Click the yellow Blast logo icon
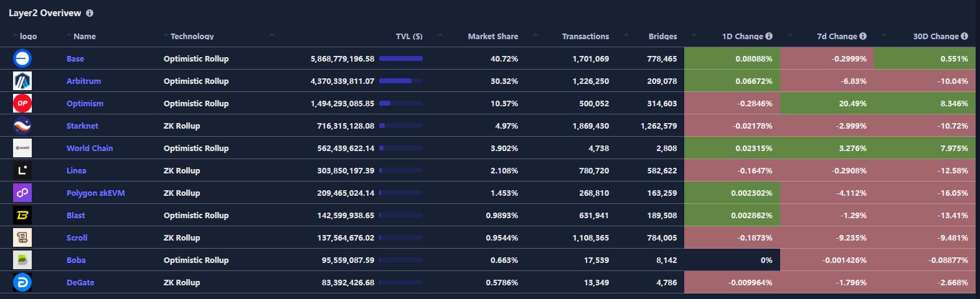The image size is (980, 299). (x=22, y=215)
